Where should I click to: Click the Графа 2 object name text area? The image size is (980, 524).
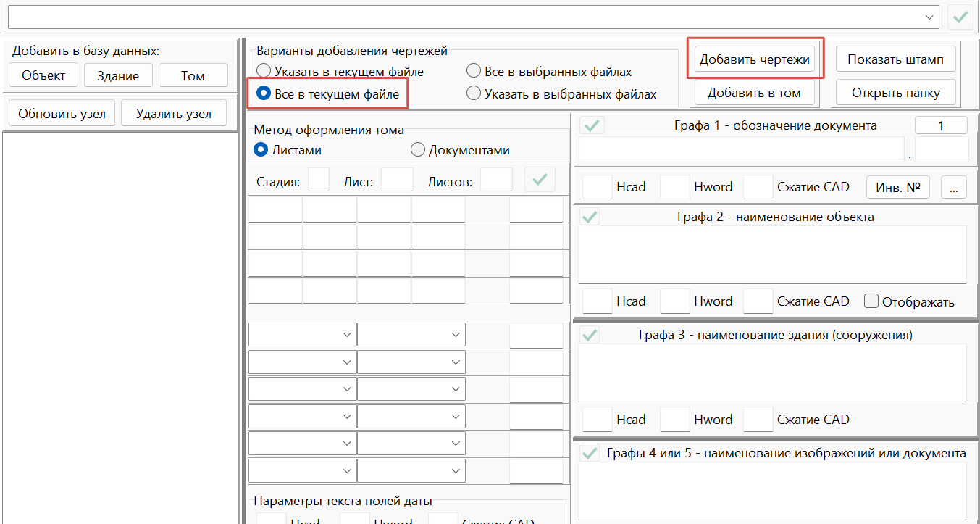(x=773, y=255)
